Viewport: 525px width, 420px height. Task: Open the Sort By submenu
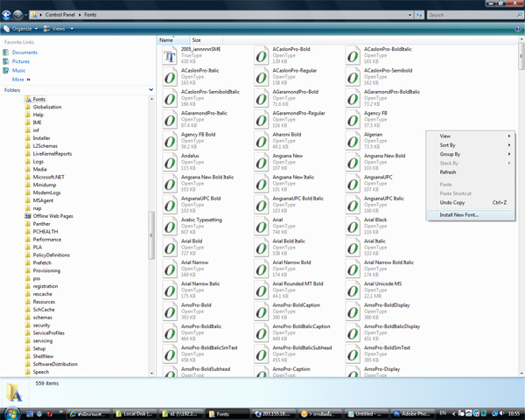[x=471, y=145]
